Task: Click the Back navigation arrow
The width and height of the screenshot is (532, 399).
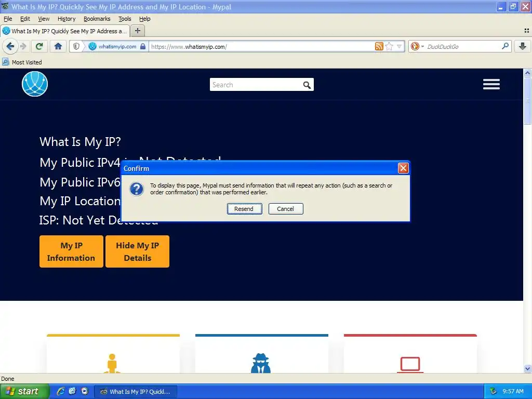Action: pyautogui.click(x=10, y=46)
